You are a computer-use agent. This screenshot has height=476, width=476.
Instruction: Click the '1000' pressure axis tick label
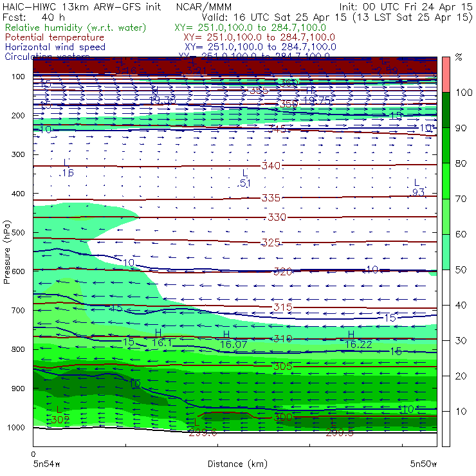click(16, 427)
